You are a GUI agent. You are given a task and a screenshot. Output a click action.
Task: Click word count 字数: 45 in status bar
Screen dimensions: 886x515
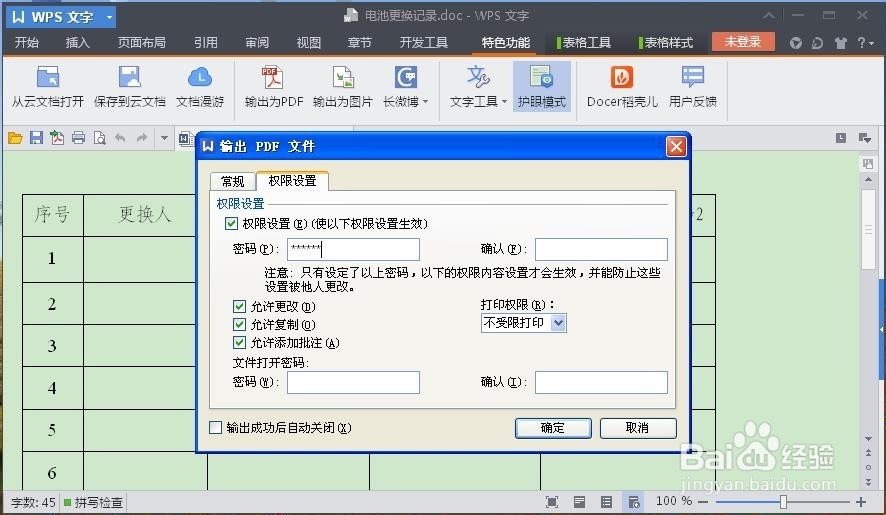point(33,502)
